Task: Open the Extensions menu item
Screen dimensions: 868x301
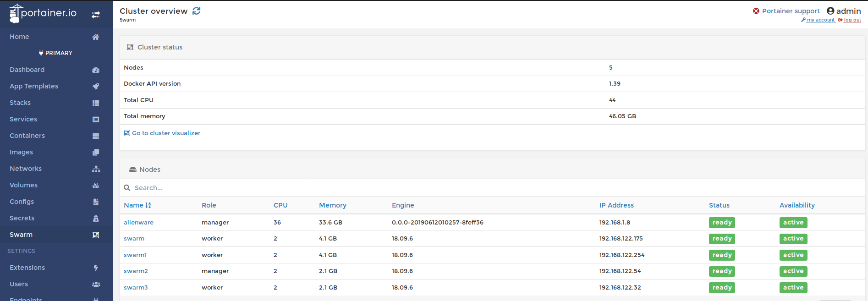Action: [27, 268]
